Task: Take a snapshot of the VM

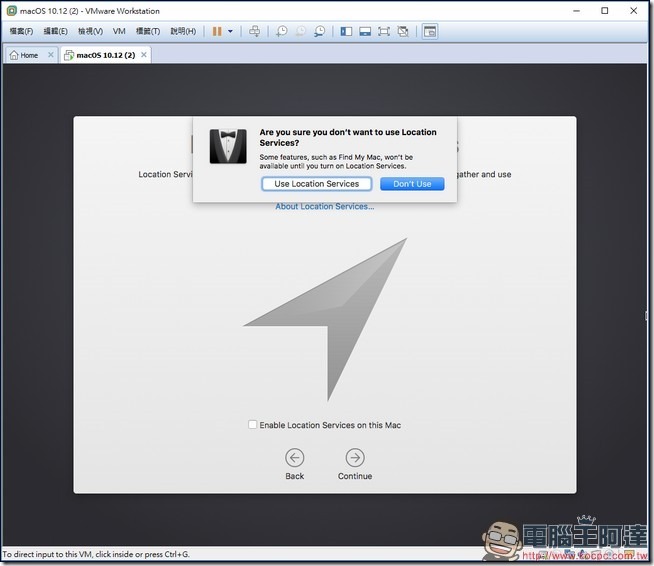Action: tap(282, 31)
